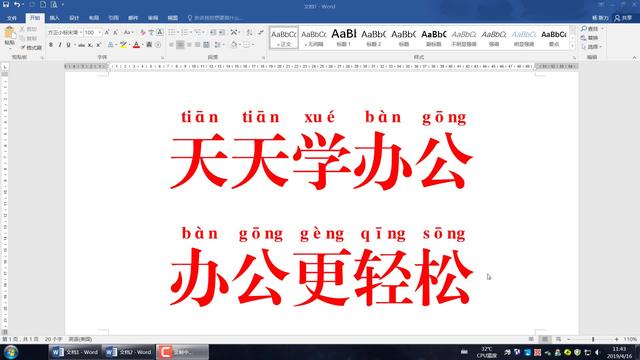Image resolution: width=640 pixels, height=360 pixels.
Task: Apply the 标题 1 (Heading 1) style
Action: click(344, 38)
